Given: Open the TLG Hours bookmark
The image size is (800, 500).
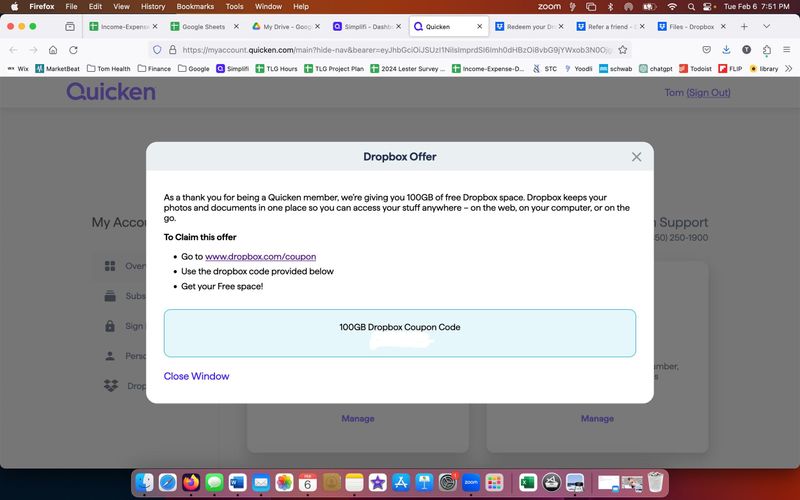Looking at the screenshot, I should pyautogui.click(x=276, y=68).
